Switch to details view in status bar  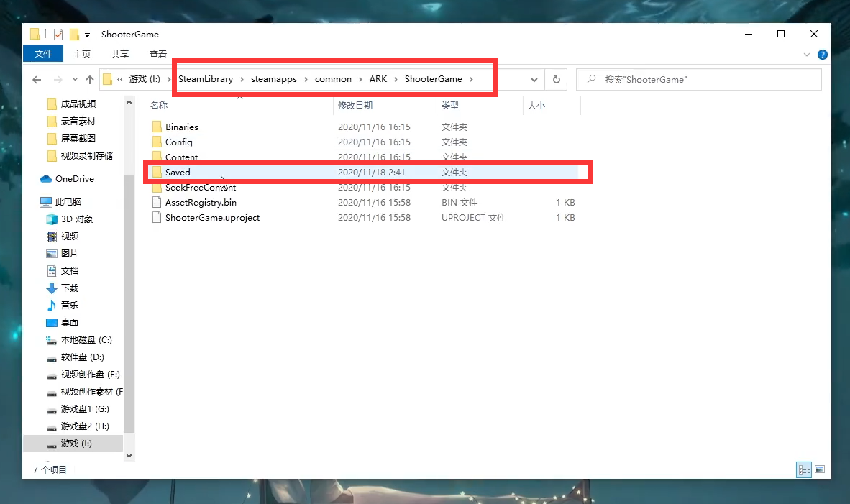[804, 469]
